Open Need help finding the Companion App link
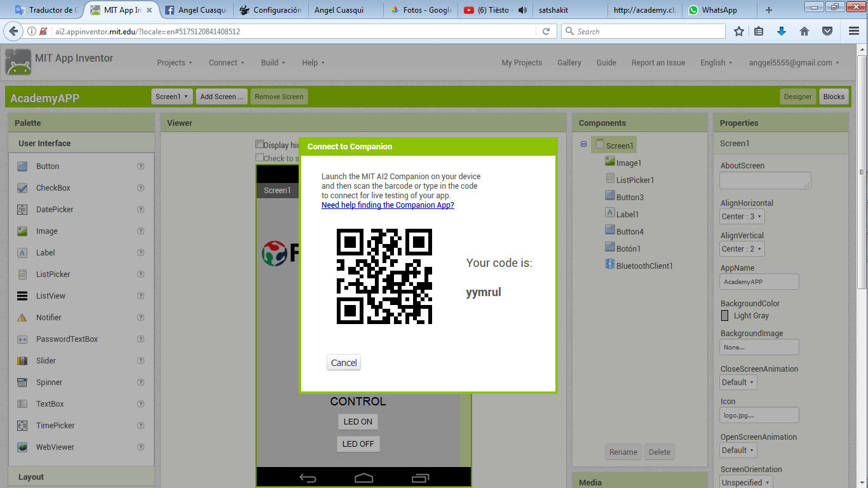Viewport: 868px width, 488px height. (388, 205)
